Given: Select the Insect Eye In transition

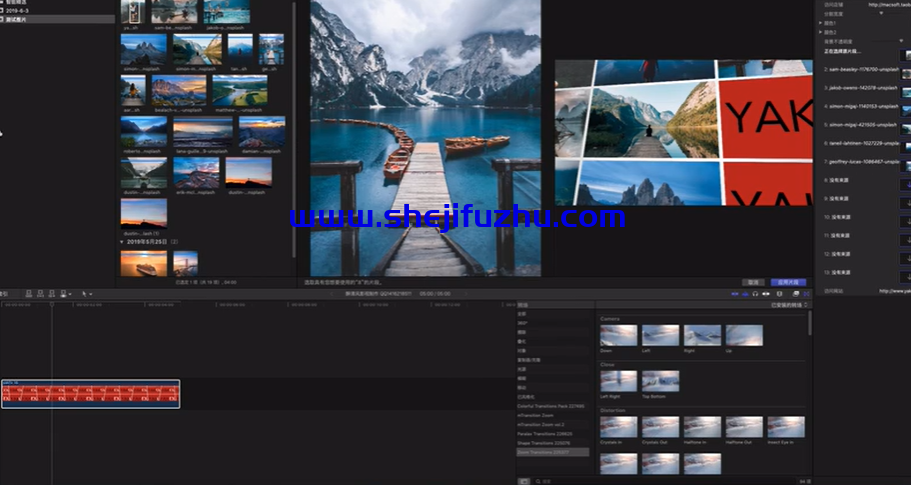Looking at the screenshot, I should (786, 427).
